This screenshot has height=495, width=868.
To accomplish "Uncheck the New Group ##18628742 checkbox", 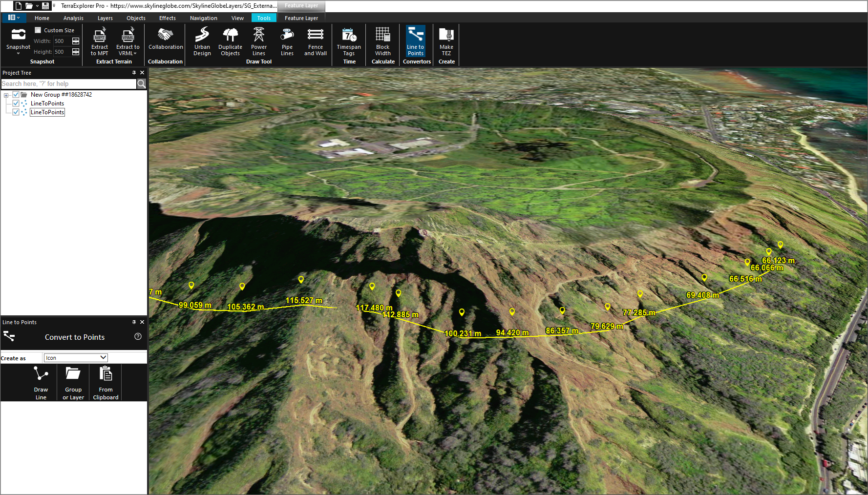I will (16, 95).
